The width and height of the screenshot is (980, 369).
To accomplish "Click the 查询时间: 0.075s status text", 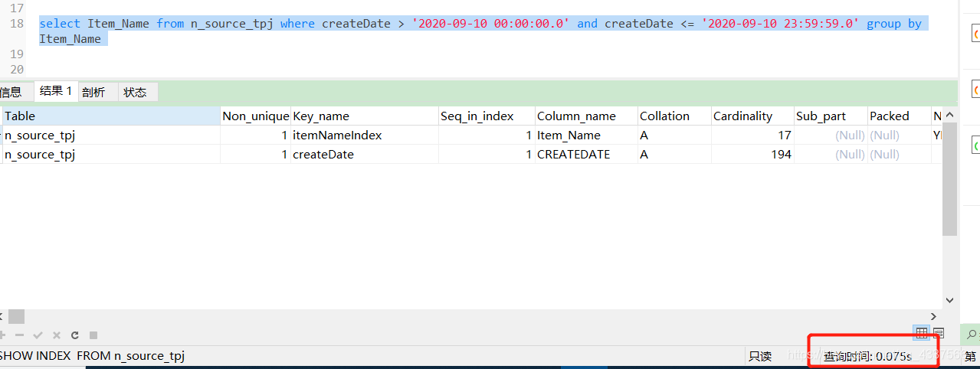I will point(867,356).
